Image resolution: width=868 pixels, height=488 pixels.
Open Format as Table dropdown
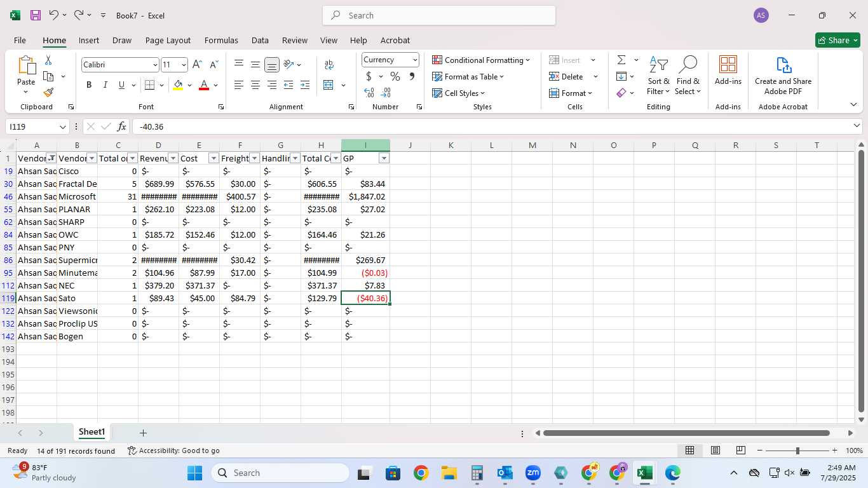(468, 76)
